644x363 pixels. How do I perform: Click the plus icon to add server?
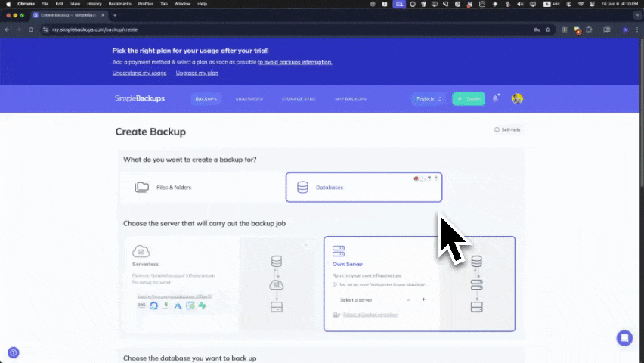423,299
